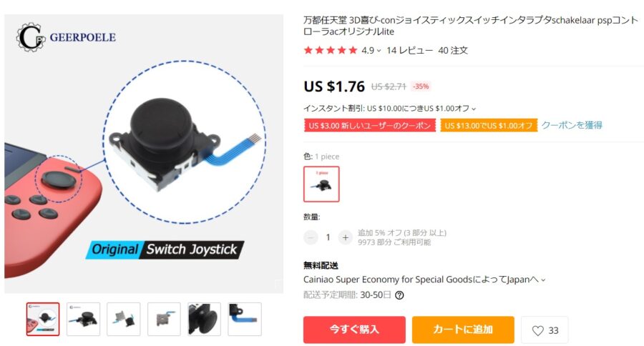This screenshot has height=346, width=644.
Task: Select the fifth thumbnail with joystick close-up
Action: point(204,319)
